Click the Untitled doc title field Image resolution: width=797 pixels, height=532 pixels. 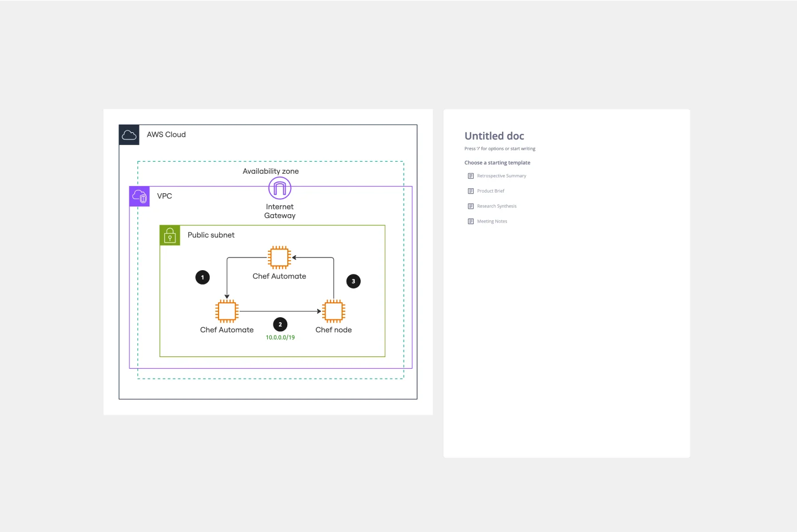[494, 136]
